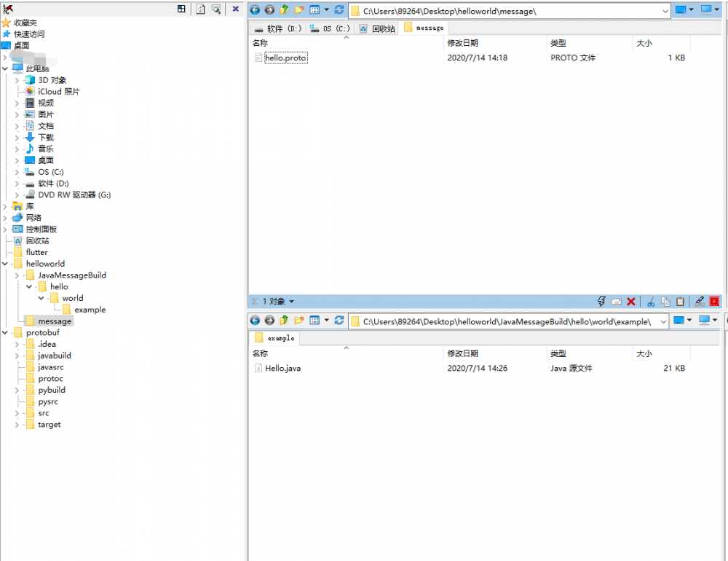The width and height of the screenshot is (728, 561).
Task: Select DVD RW 驱动器 (G:) in tree
Action: [x=74, y=195]
